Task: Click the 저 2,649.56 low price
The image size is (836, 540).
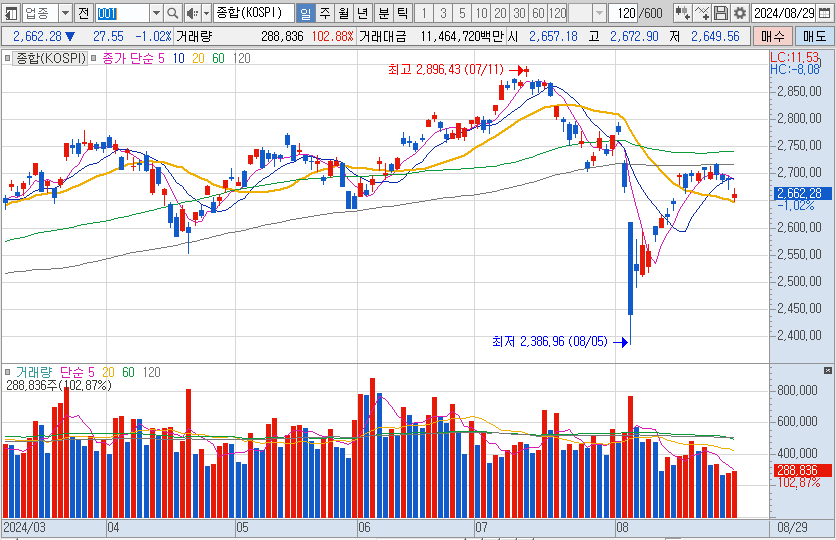Action: point(705,37)
